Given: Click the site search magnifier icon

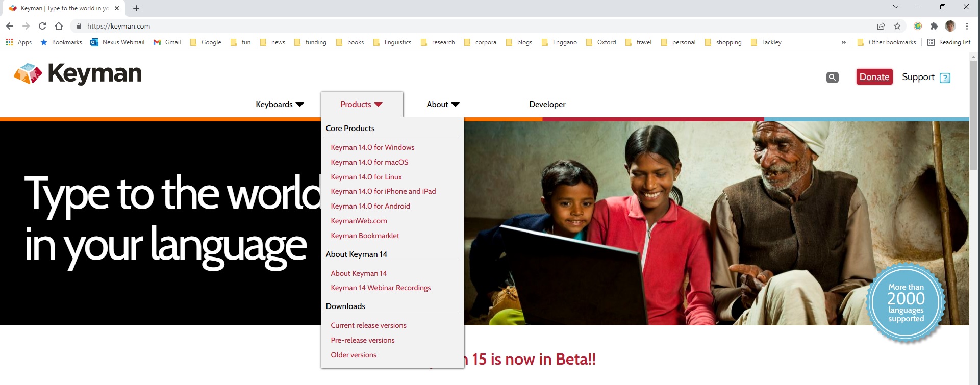Looking at the screenshot, I should (x=832, y=78).
